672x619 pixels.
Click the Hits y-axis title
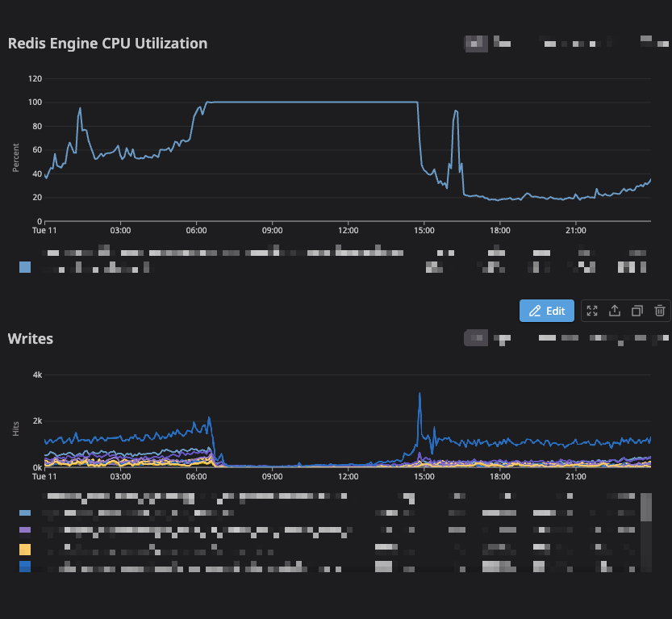[x=16, y=429]
